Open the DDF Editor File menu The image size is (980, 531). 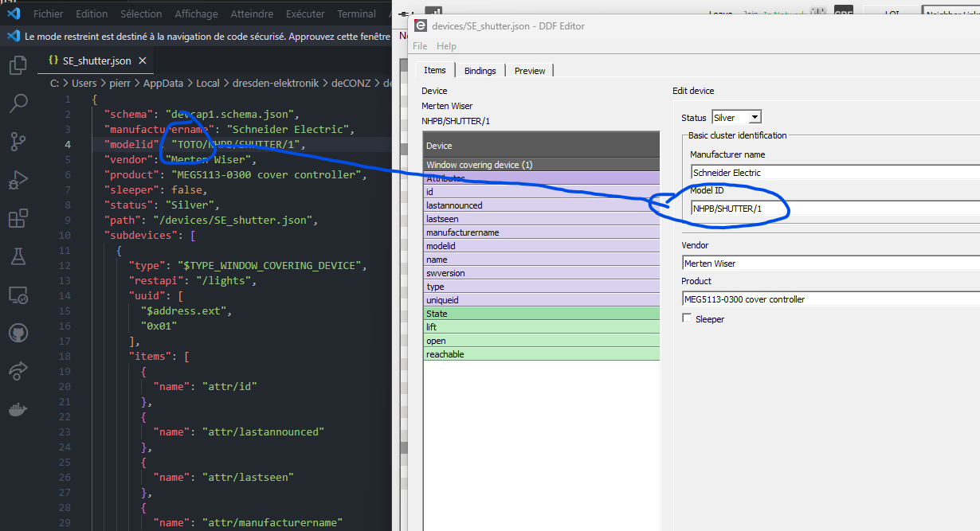(x=419, y=45)
